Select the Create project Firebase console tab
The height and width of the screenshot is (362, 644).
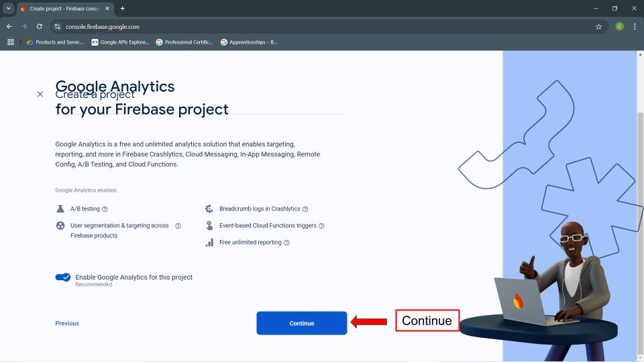[x=65, y=9]
